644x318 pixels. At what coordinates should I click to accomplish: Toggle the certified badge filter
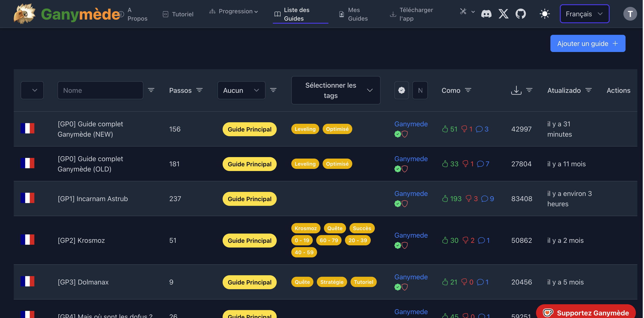coord(401,90)
